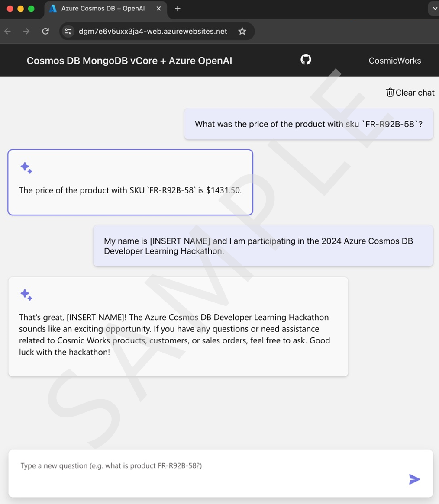
Task: Open the CosmicWorks link
Action: click(394, 61)
